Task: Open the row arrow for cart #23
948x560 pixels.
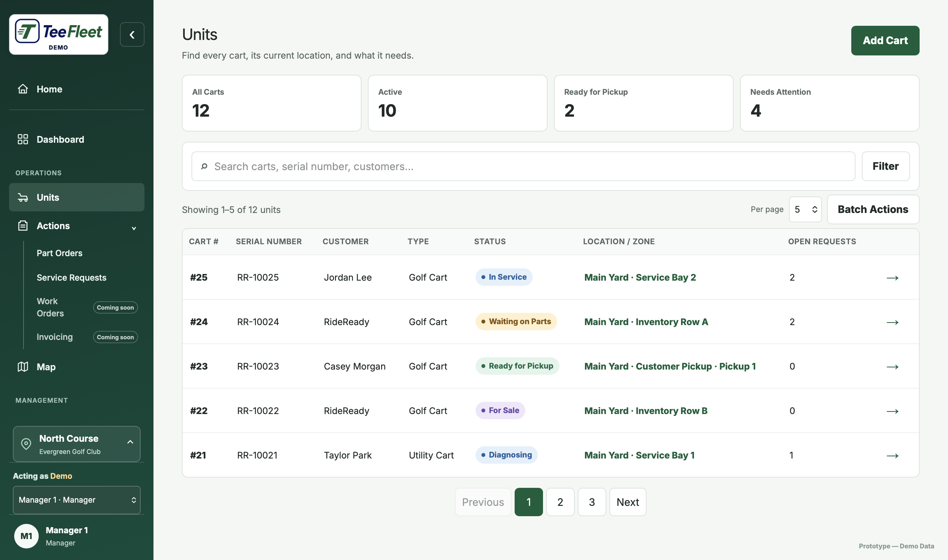Action: coord(892,367)
